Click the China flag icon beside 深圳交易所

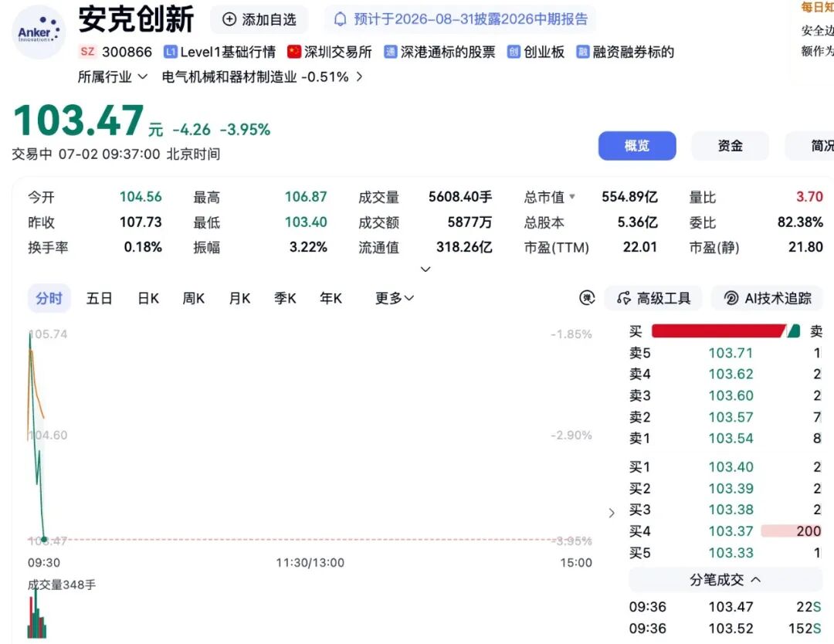294,52
